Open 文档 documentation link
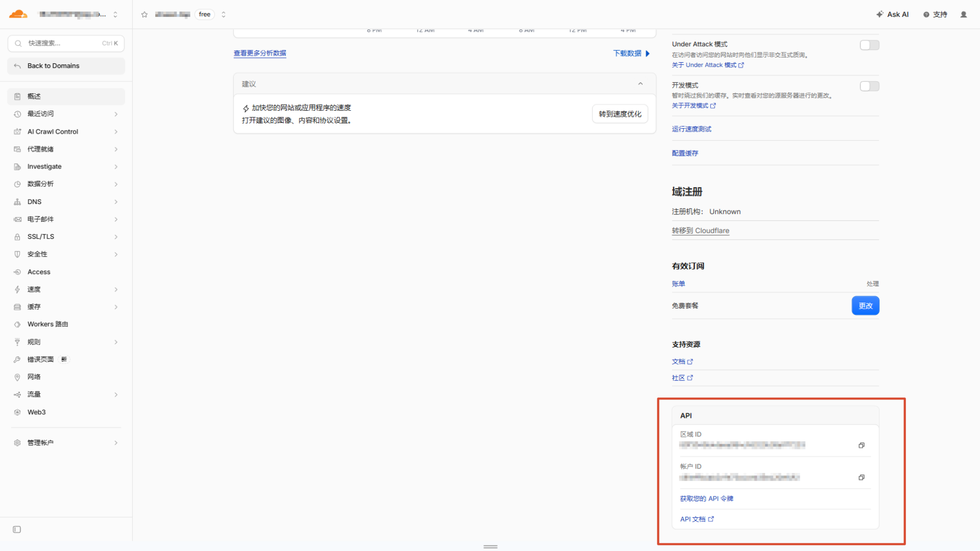The image size is (980, 551). 682,362
